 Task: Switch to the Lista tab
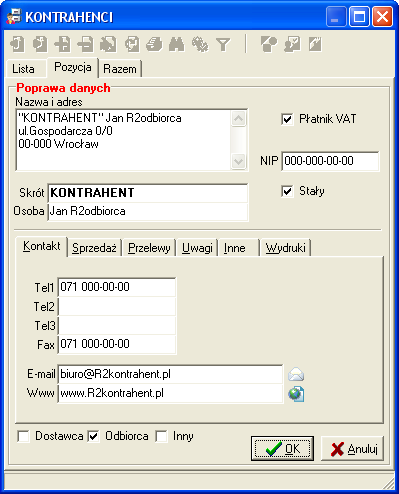(24, 69)
